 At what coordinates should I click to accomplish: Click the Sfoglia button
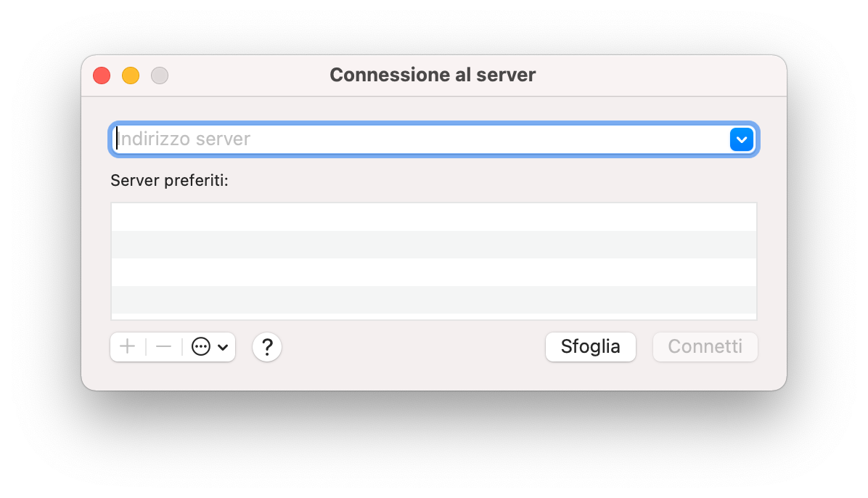tap(590, 347)
